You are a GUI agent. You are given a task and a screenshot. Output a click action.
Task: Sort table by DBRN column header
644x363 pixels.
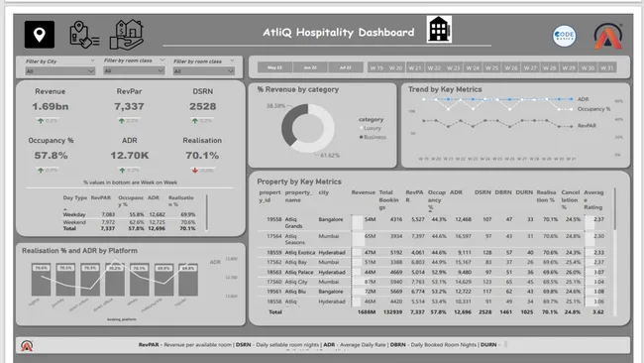click(503, 192)
